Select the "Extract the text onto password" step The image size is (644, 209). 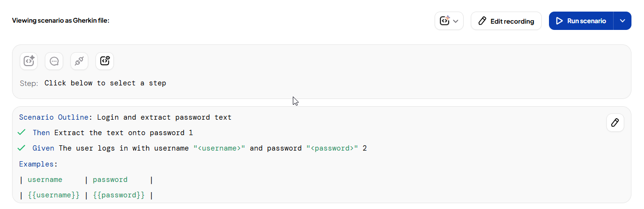coord(121,133)
